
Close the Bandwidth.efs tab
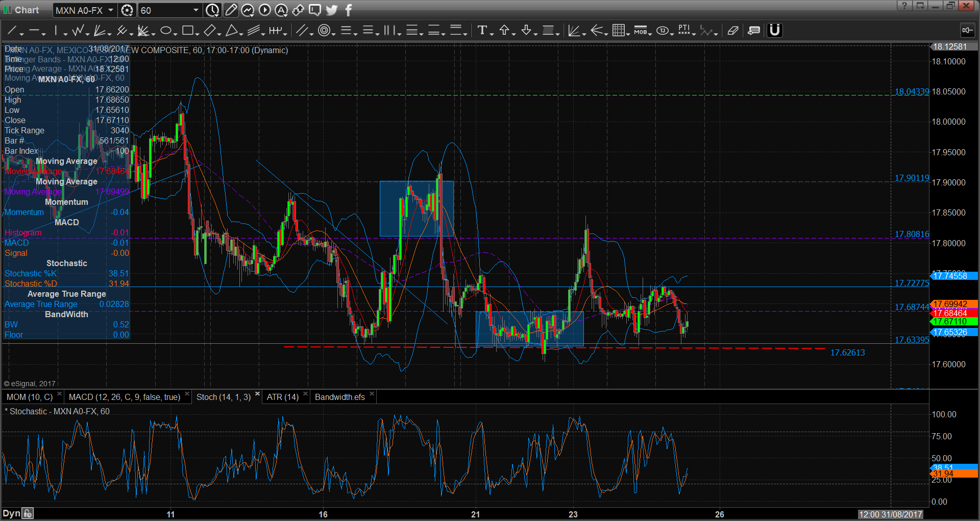(x=372, y=394)
